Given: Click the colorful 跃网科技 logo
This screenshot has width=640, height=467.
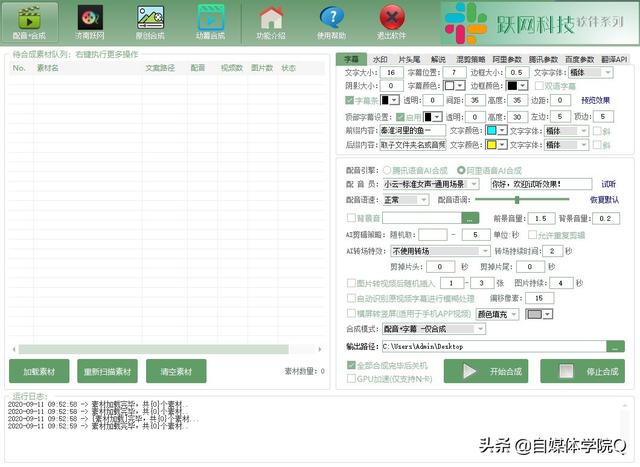Looking at the screenshot, I should (x=465, y=24).
